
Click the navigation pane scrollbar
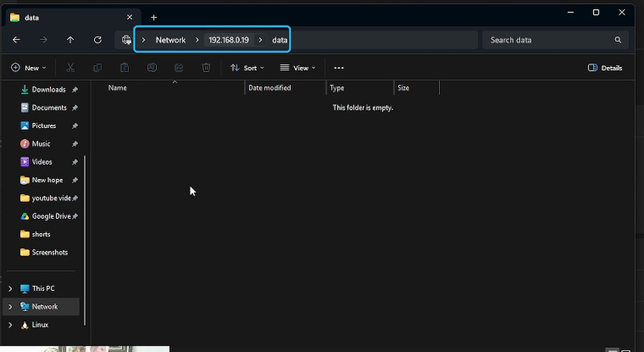pos(85,241)
